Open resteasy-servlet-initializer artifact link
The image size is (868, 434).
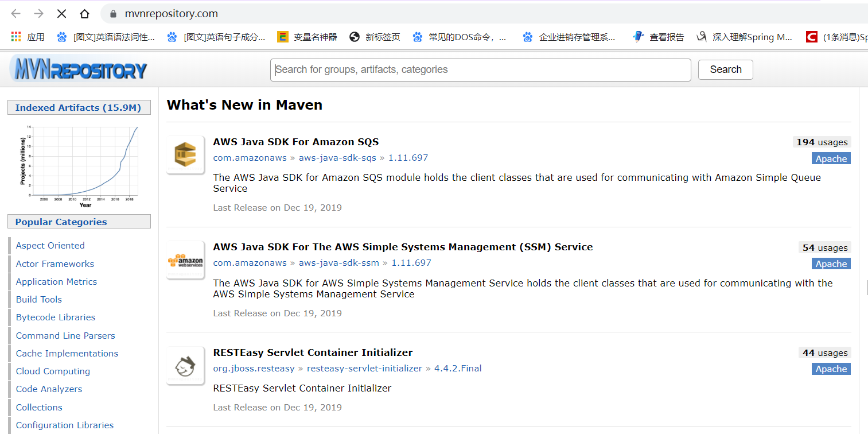[364, 368]
